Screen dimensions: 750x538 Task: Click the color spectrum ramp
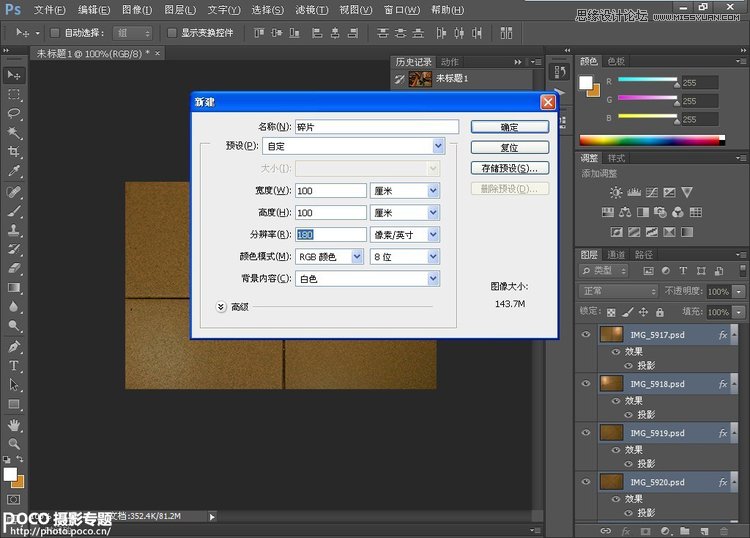(652, 140)
